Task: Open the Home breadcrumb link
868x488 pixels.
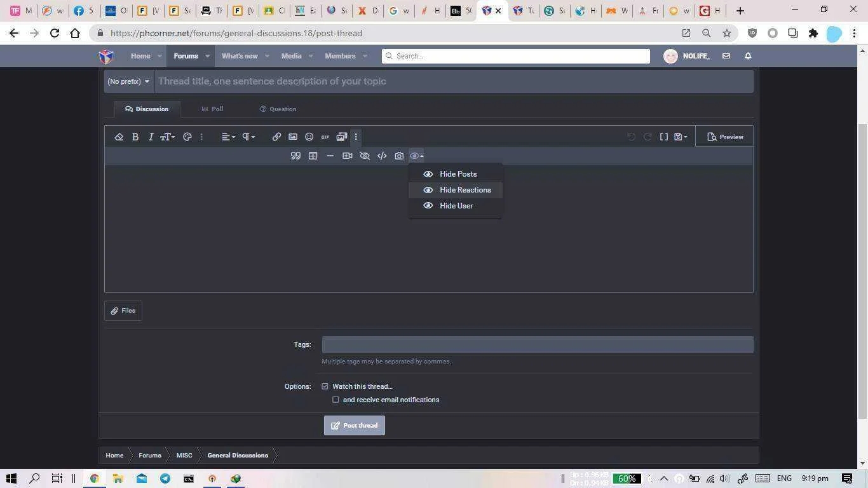Action: (x=114, y=455)
